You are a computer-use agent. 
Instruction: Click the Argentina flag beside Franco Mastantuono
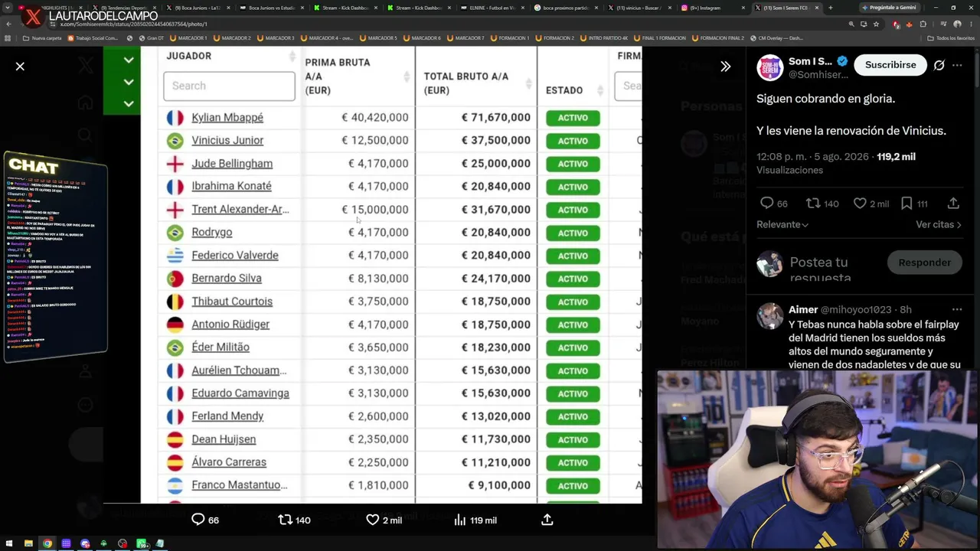coord(175,484)
